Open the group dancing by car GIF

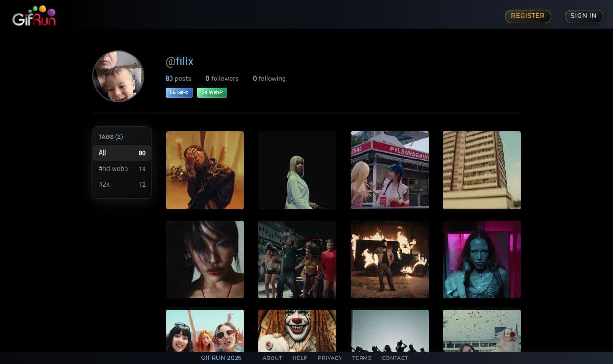297,260
